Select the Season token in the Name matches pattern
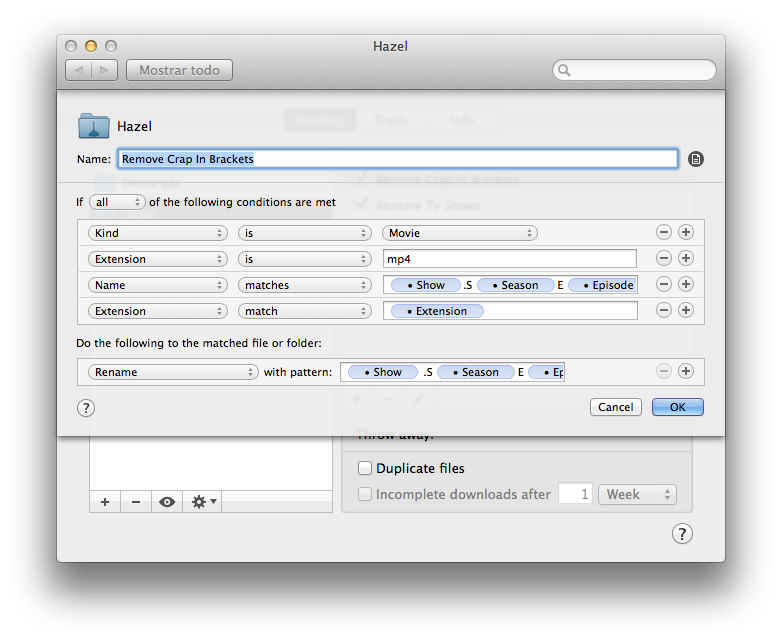Image resolution: width=782 pixels, height=641 pixels. click(516, 285)
